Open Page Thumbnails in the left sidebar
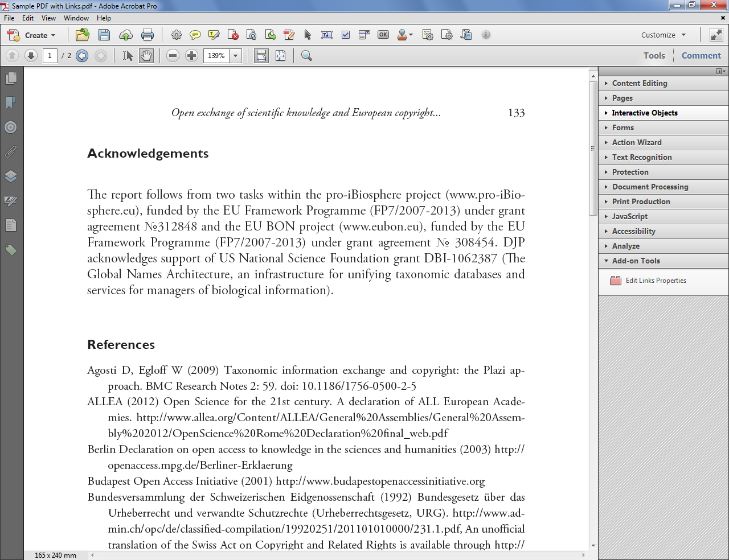Screen dimensions: 729x560 tap(10, 80)
